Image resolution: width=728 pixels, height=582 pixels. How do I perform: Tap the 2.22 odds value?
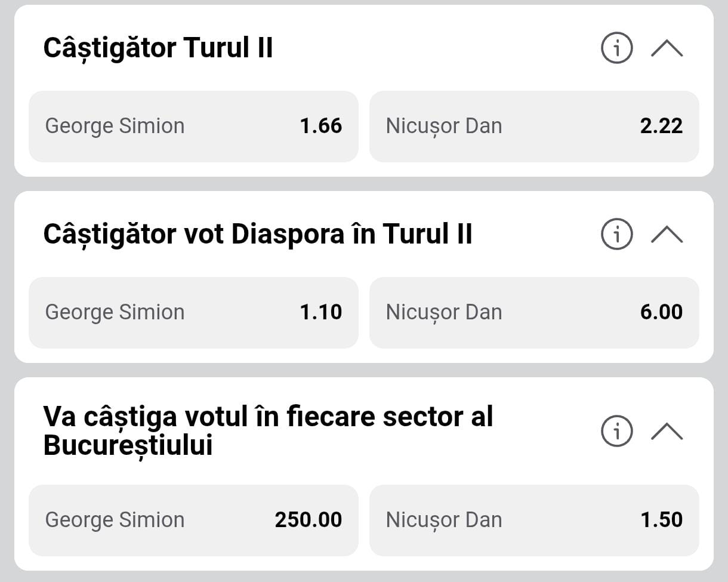(661, 126)
